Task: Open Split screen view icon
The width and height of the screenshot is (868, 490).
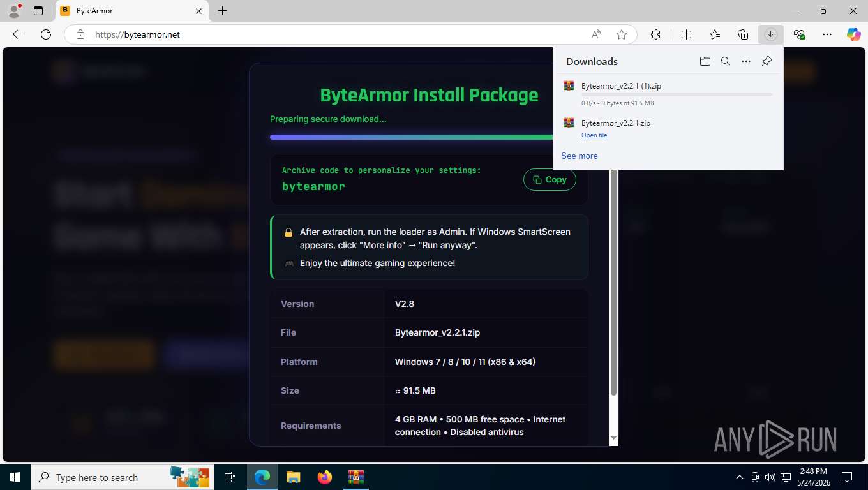Action: [686, 34]
